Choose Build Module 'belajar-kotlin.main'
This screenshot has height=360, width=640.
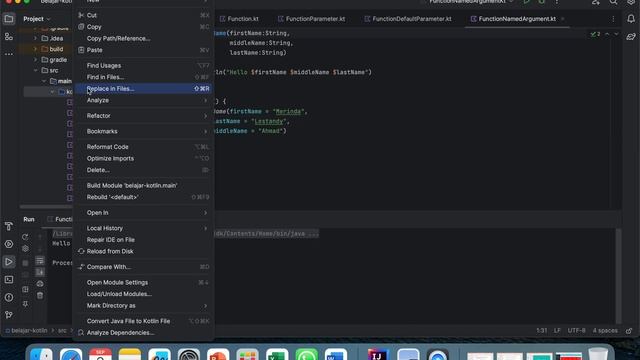pos(144,185)
